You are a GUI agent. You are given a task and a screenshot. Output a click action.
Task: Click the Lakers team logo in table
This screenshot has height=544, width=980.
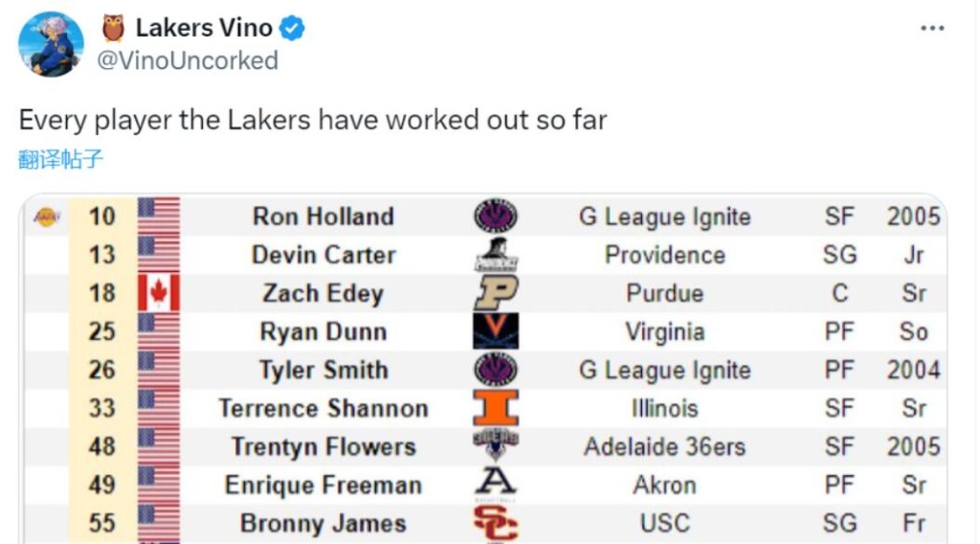click(46, 216)
